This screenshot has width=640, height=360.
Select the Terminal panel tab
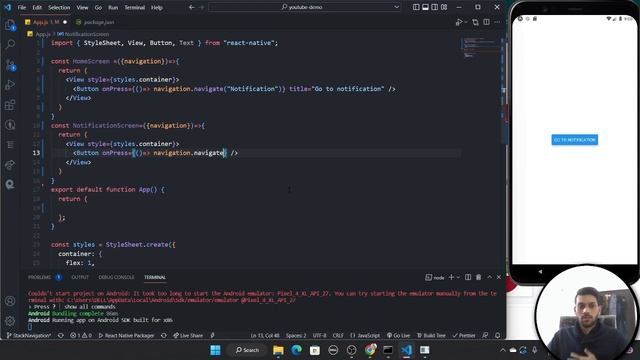click(x=155, y=277)
